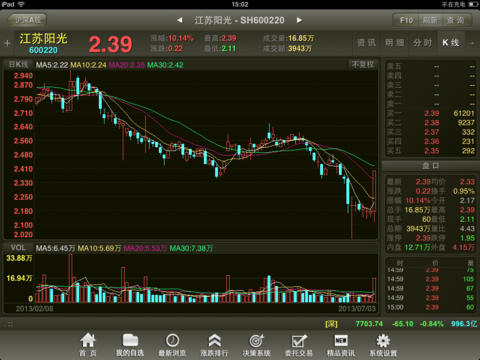Tap the 15:00 trade tick row
Screen dimensions: 480x360
pyautogui.click(x=431, y=307)
